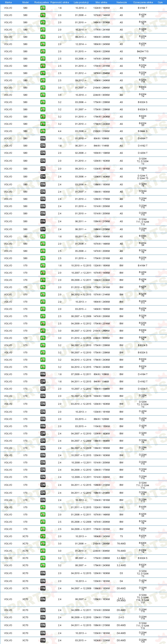Click the '183kW / 249KM' power cell
167x644 pixels.
(x=101, y=80)
